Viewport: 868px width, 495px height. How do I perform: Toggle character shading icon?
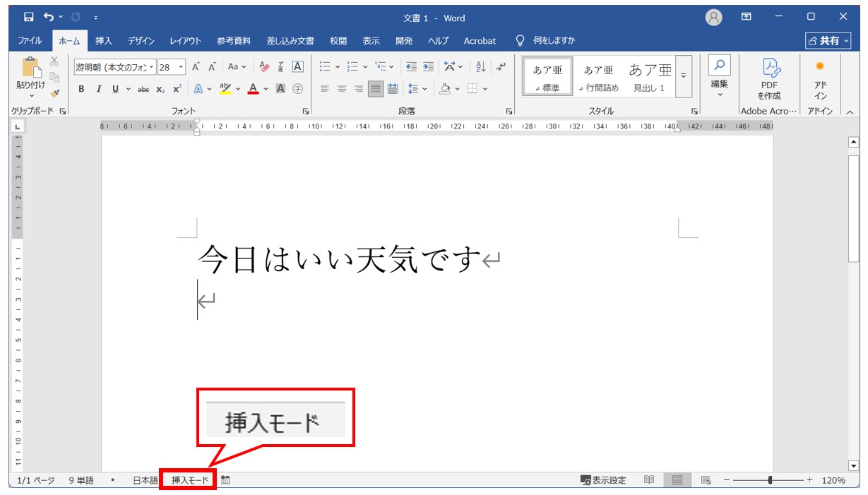(x=280, y=89)
